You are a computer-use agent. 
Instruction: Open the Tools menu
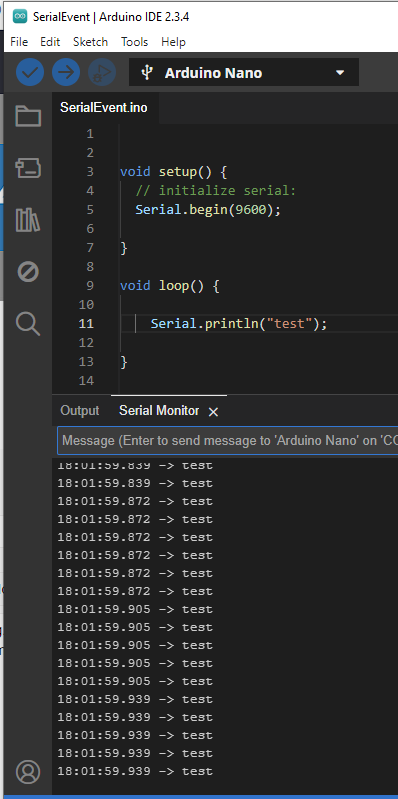tap(135, 42)
